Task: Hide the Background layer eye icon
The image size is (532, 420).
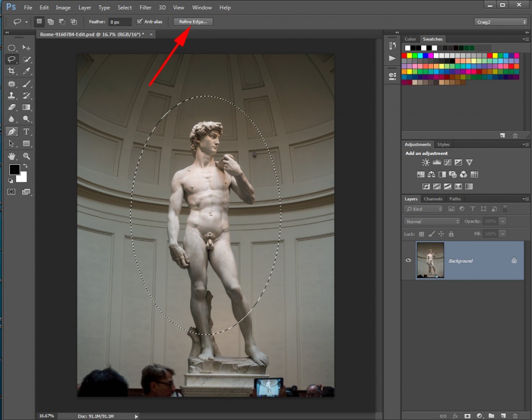Action: [x=408, y=260]
